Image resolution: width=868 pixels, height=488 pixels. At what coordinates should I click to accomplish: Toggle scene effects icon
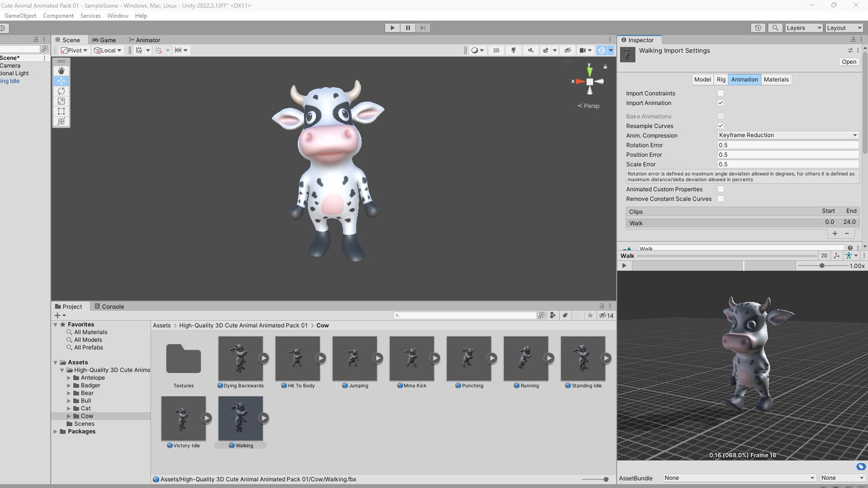point(546,50)
